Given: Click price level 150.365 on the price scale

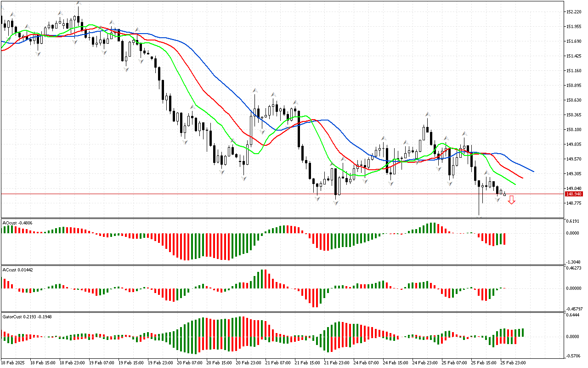Looking at the screenshot, I should click(x=574, y=115).
